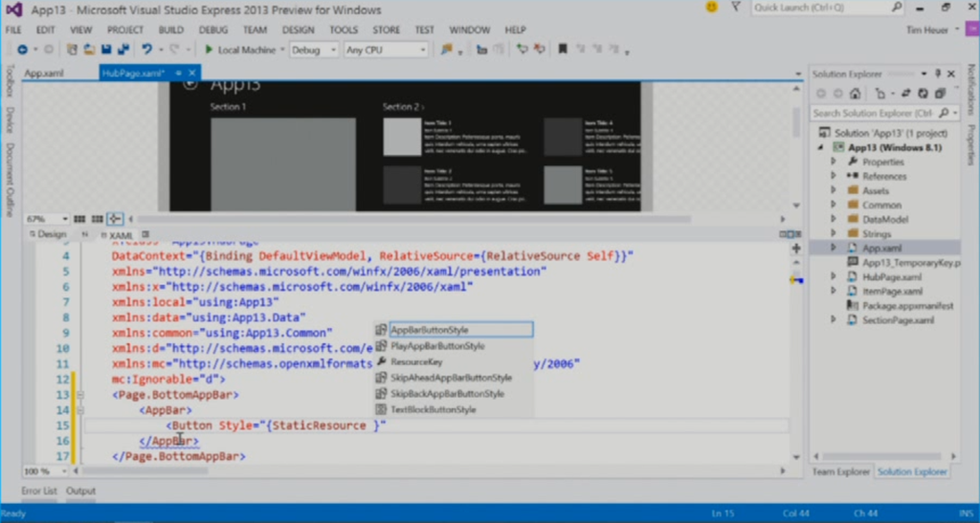The height and width of the screenshot is (523, 980).
Task: Open the BUILD menu
Action: tap(170, 30)
